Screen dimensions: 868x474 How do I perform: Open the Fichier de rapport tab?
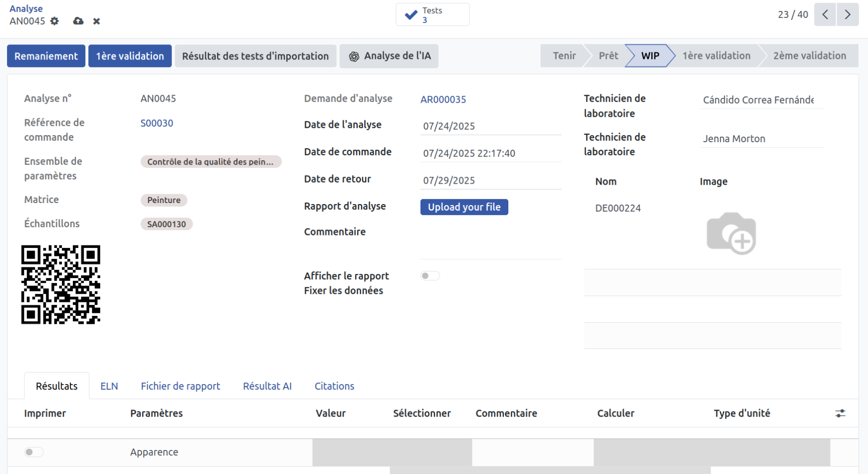pyautogui.click(x=181, y=386)
